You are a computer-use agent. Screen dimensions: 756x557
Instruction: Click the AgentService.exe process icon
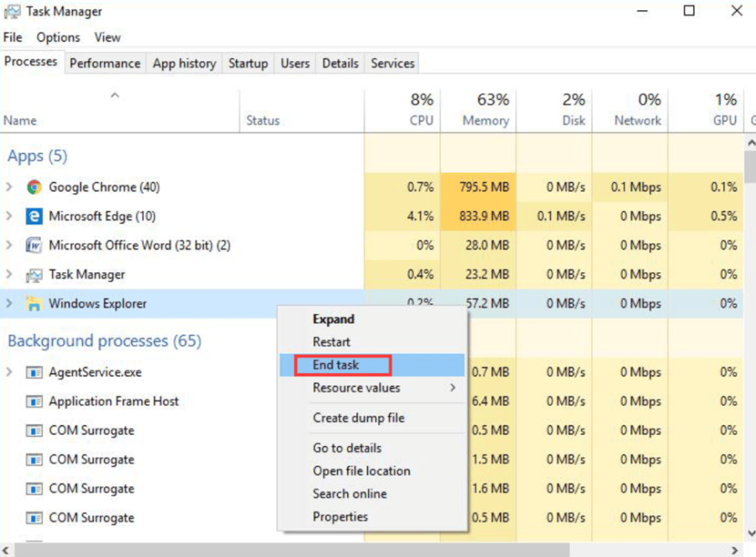tap(34, 372)
